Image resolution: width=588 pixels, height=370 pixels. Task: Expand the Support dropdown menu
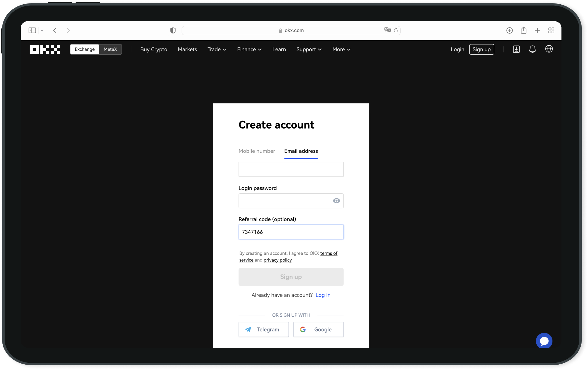click(x=309, y=49)
